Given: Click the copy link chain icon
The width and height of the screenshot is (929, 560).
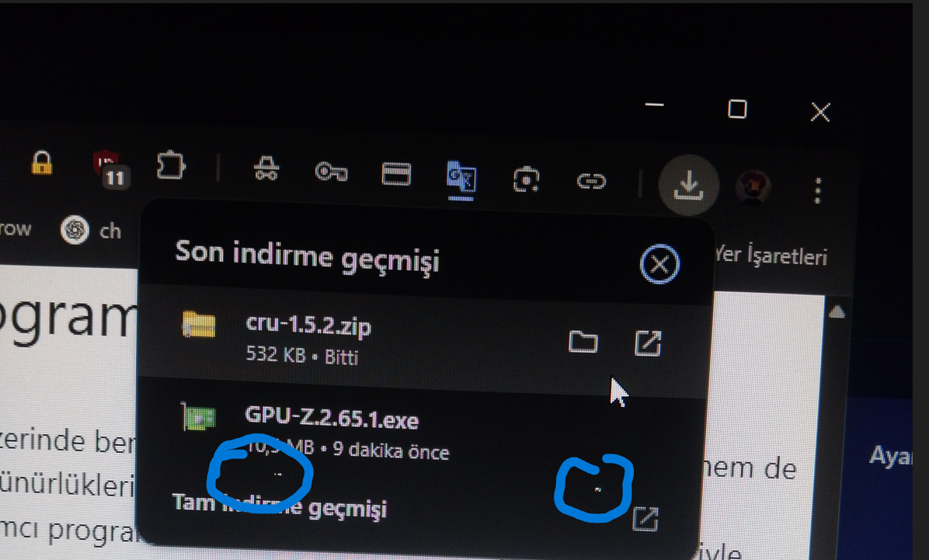Looking at the screenshot, I should coord(590,181).
